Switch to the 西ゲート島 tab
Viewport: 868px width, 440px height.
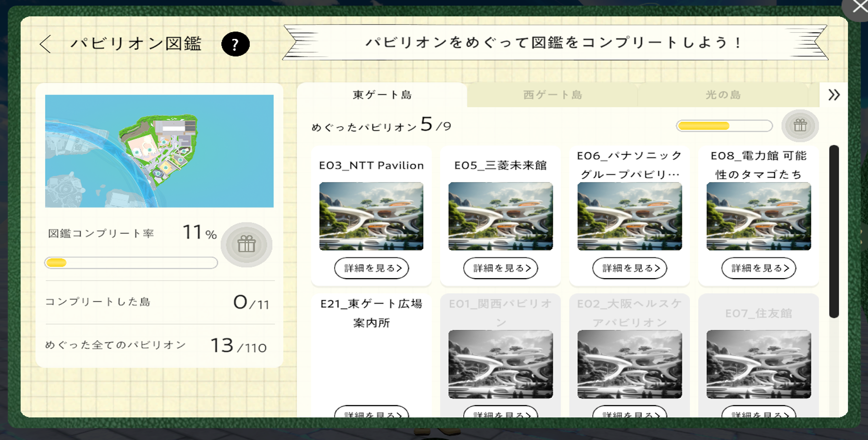tap(552, 95)
